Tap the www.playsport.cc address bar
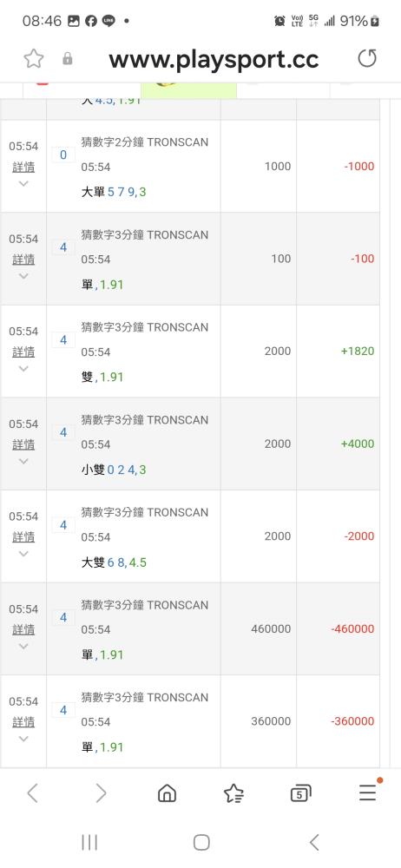This screenshot has width=401, height=868. tap(214, 59)
